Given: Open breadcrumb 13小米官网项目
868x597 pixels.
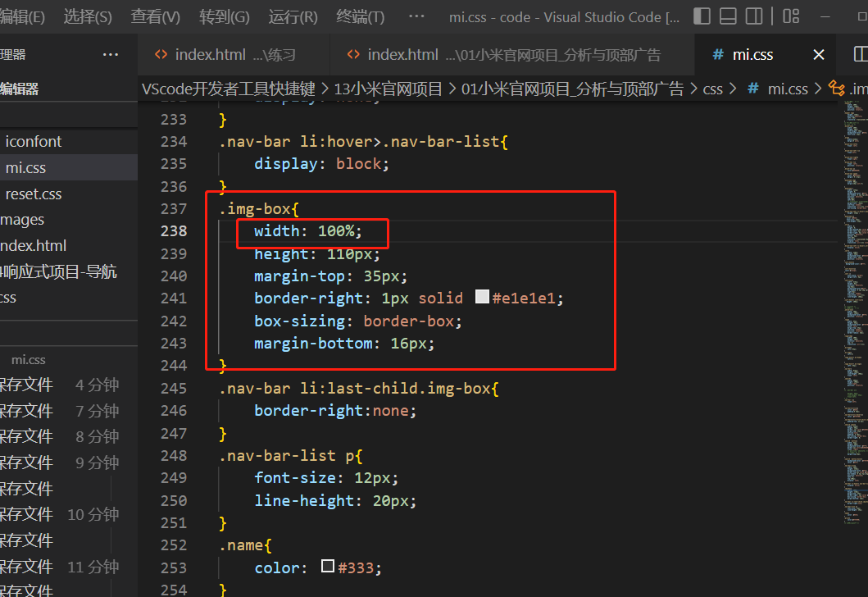Looking at the screenshot, I should pyautogui.click(x=388, y=89).
